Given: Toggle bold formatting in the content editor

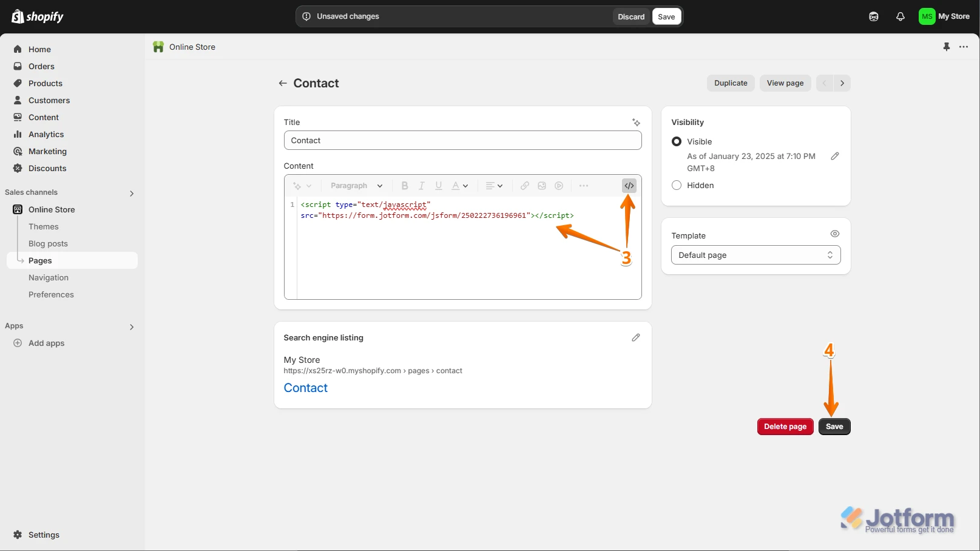Looking at the screenshot, I should 404,186.
